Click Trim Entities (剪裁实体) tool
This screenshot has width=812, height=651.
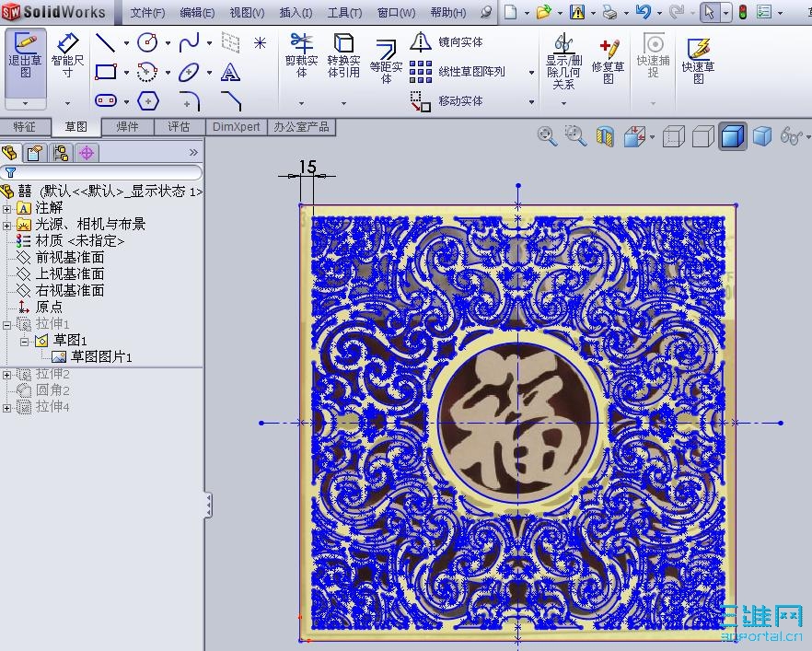[301, 55]
